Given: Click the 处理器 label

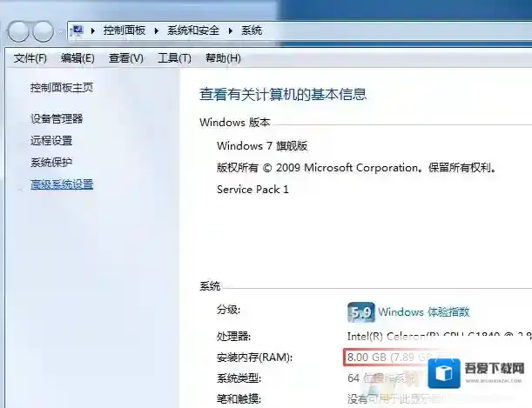Looking at the screenshot, I should click(x=233, y=336).
